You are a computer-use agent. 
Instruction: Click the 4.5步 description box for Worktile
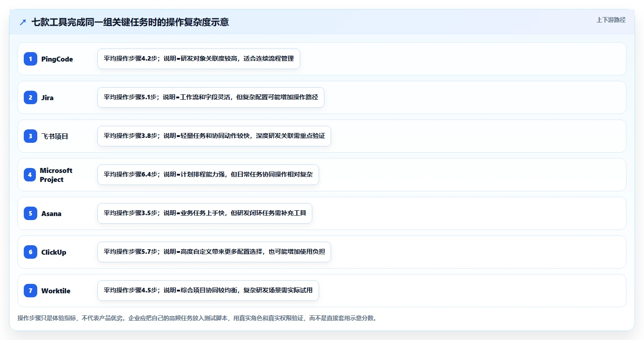pyautogui.click(x=208, y=291)
